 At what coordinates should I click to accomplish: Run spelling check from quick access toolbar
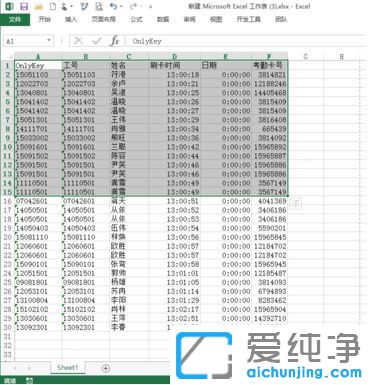tap(84, 6)
